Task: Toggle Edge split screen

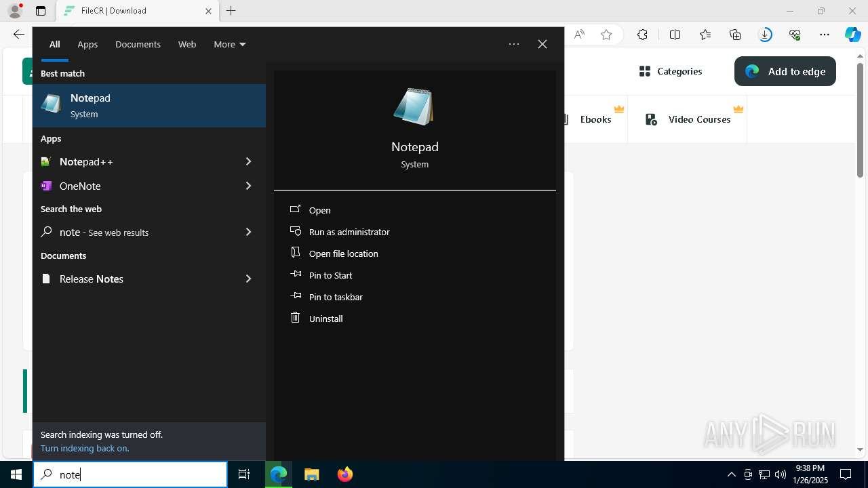Action: (x=675, y=35)
